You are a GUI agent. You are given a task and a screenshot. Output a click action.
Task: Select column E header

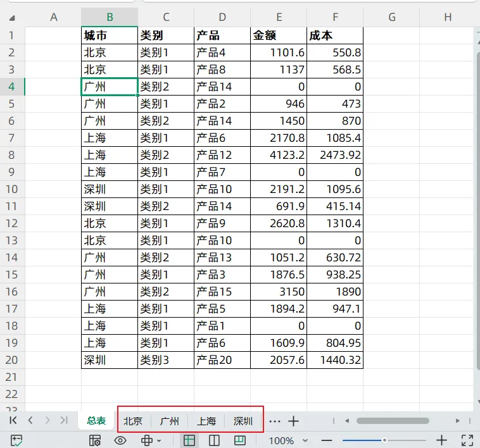[x=279, y=17]
